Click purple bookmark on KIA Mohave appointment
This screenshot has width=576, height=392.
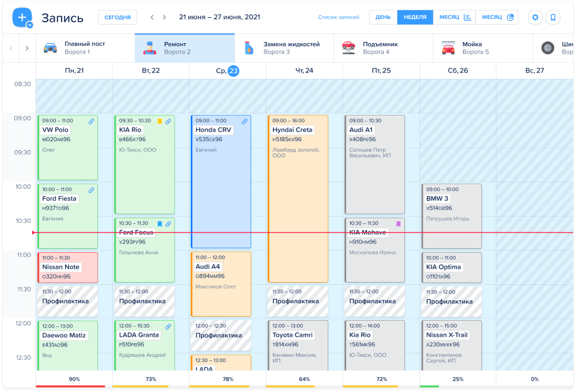tap(398, 224)
